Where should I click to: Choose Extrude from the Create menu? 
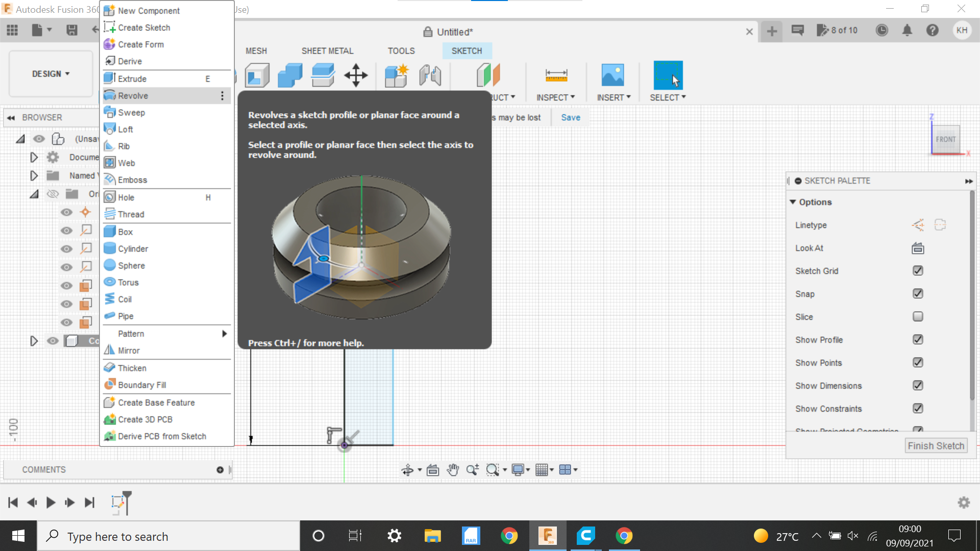pos(166,79)
